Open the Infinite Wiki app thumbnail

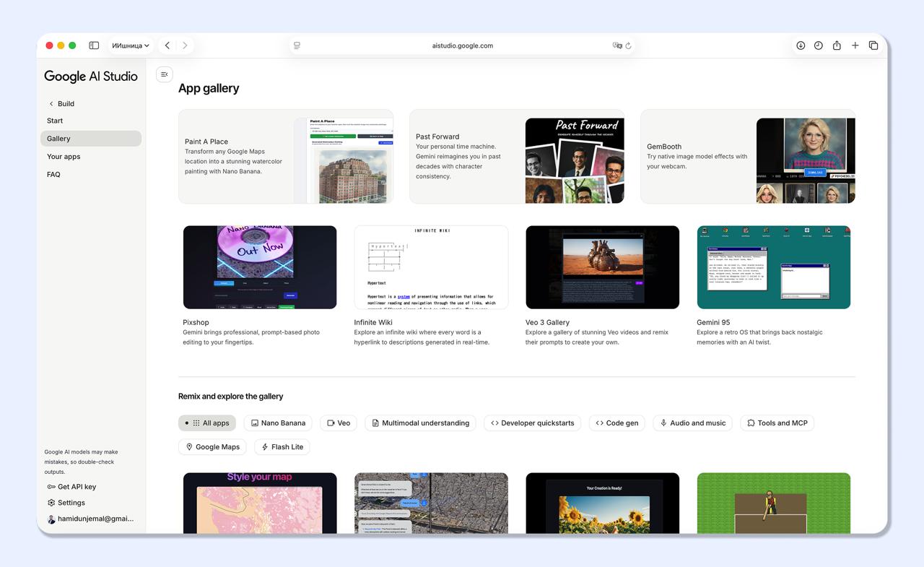[x=431, y=267]
